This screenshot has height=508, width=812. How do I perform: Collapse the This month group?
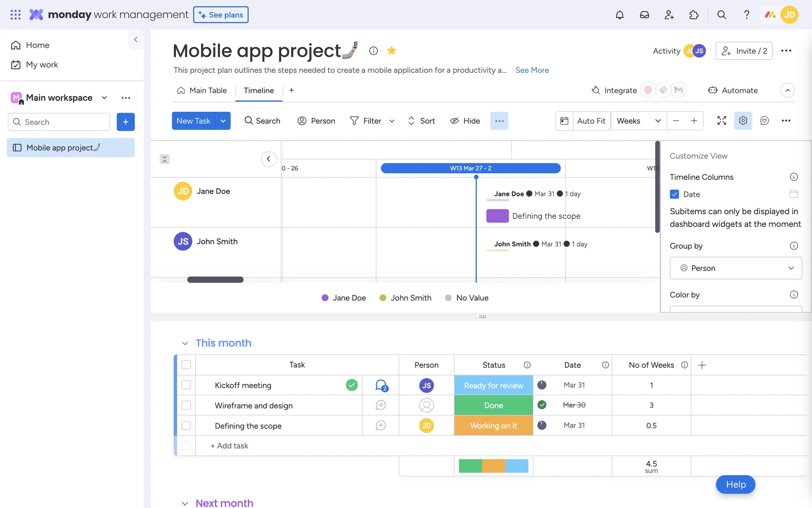click(x=185, y=343)
